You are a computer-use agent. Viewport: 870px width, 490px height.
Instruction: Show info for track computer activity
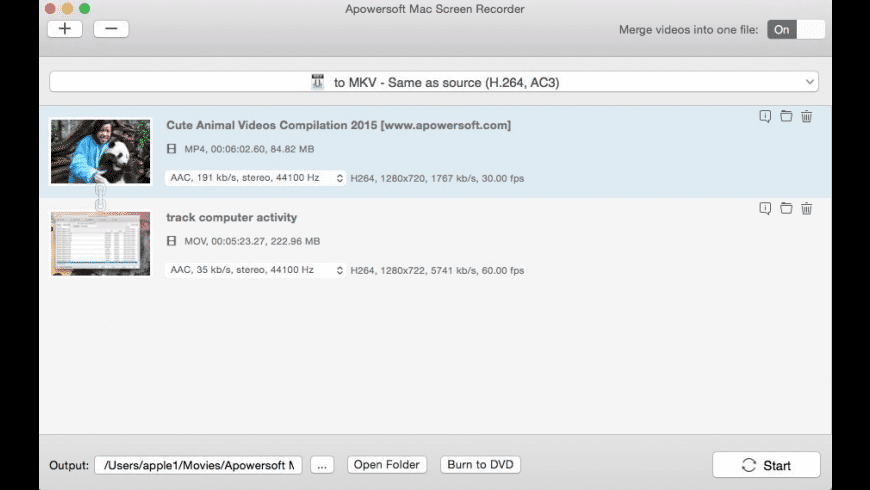[x=765, y=208]
